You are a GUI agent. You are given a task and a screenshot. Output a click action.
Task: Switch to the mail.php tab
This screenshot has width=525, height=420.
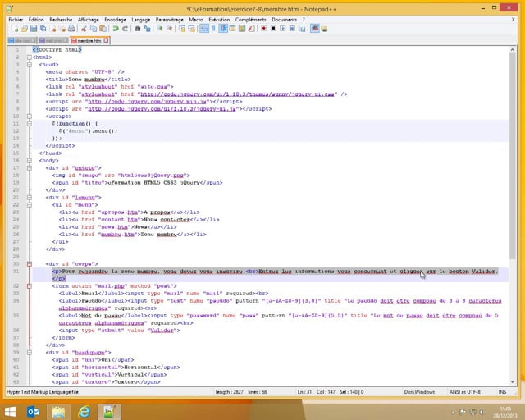point(52,41)
